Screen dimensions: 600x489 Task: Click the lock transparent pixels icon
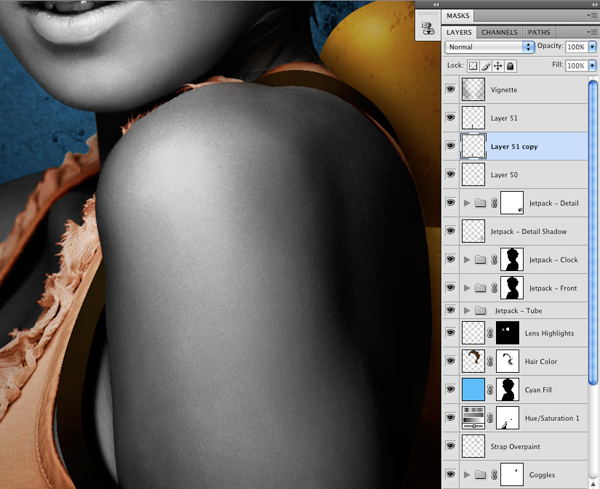point(473,66)
